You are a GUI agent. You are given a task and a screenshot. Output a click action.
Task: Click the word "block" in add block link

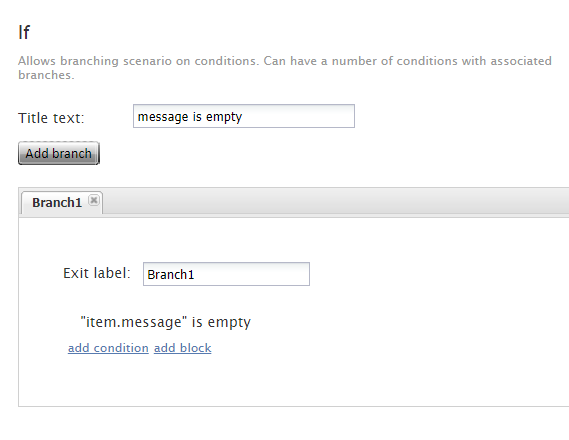coord(196,348)
